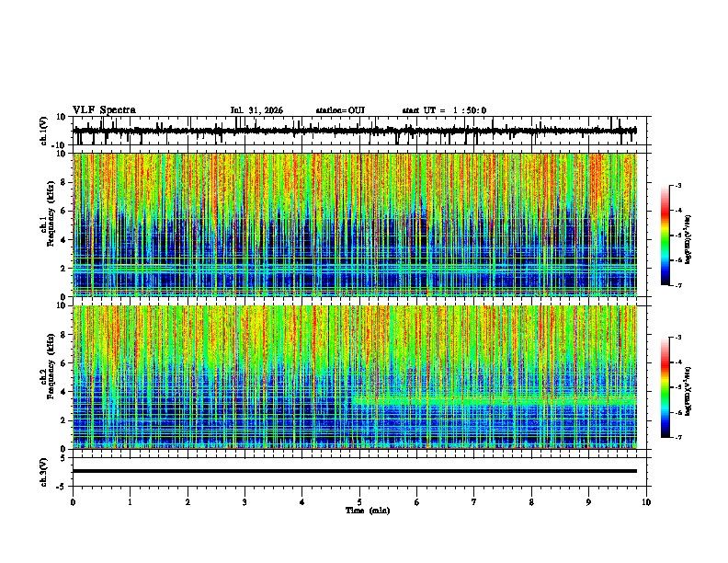Screen dimensions: 728x563
Task: Click the "-3" tick on ch.1 colorbar
Action: (678, 185)
